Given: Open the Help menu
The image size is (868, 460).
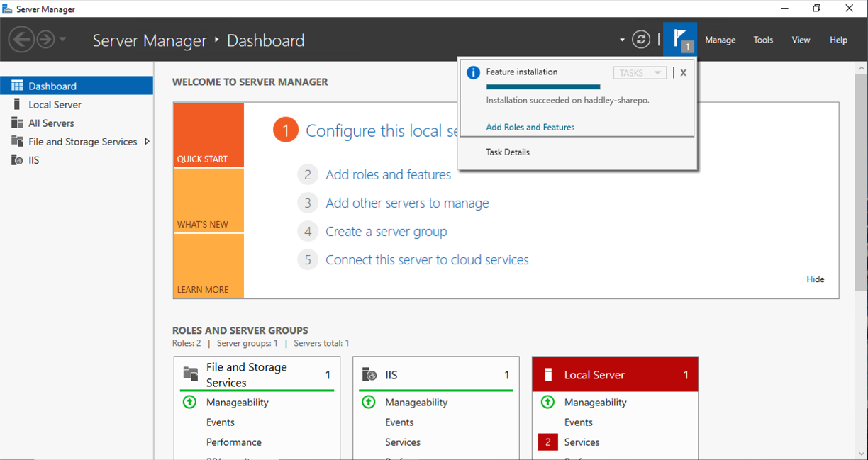Looking at the screenshot, I should click(x=838, y=40).
